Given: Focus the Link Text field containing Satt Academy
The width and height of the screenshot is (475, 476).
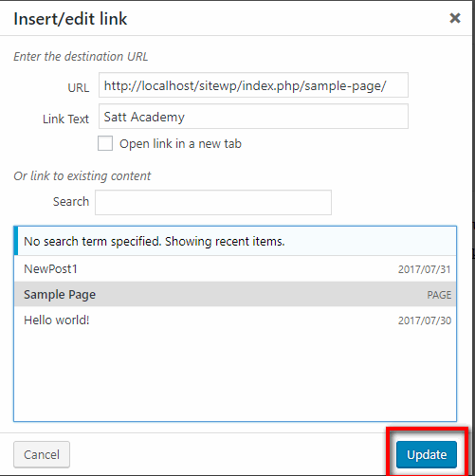Looking at the screenshot, I should (x=253, y=117).
